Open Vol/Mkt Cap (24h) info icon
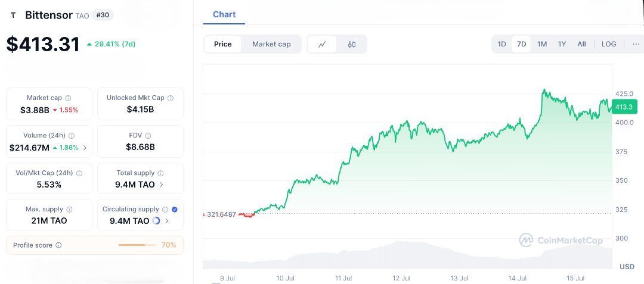The image size is (644, 284). 79,173
